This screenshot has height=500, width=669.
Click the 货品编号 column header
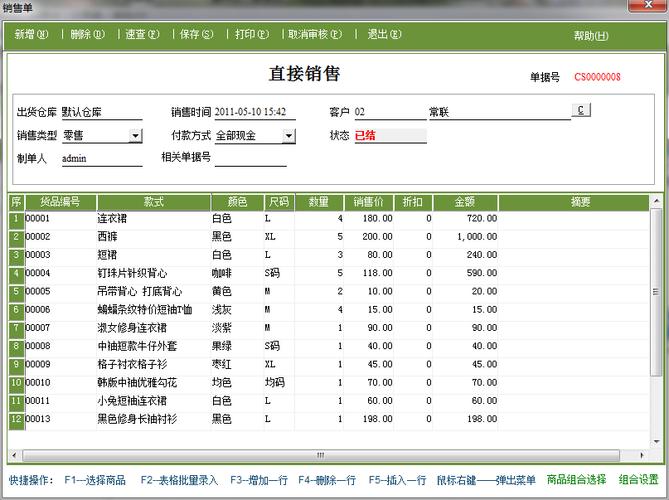point(59,202)
